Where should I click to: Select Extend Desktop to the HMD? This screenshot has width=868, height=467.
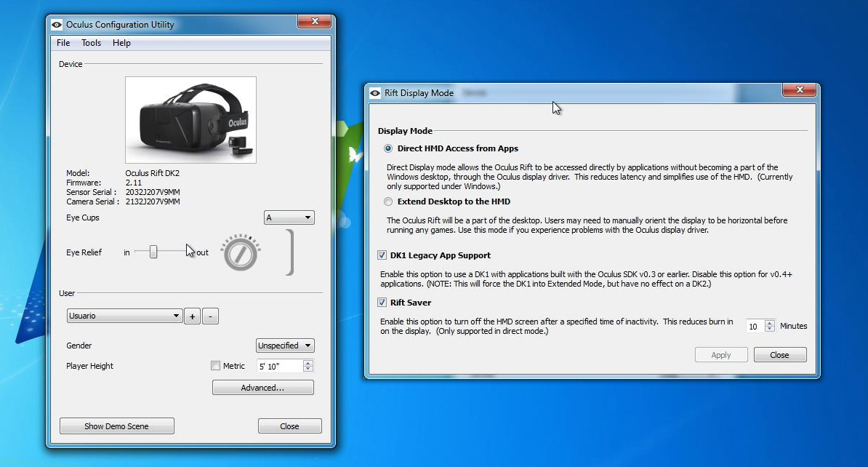pos(388,201)
